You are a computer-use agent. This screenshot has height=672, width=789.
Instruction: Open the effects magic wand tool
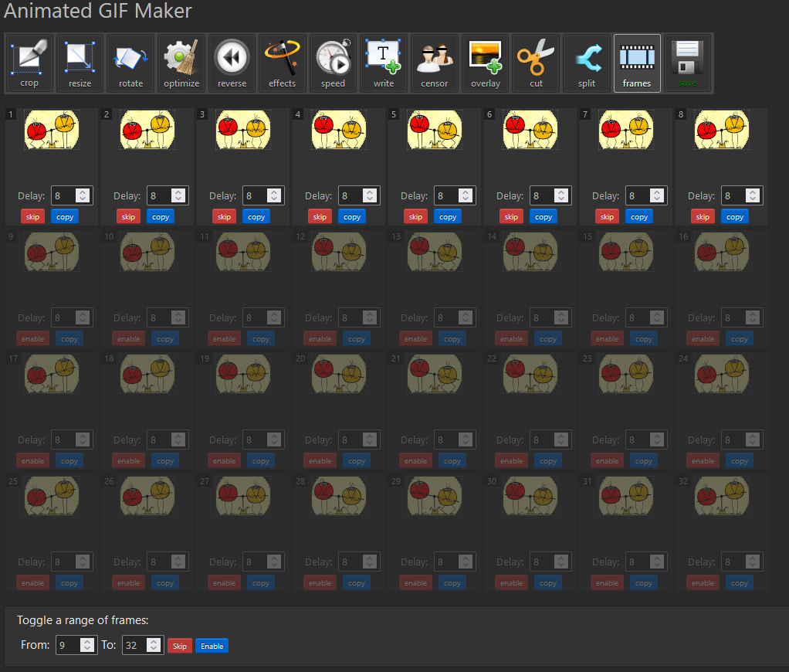click(283, 63)
